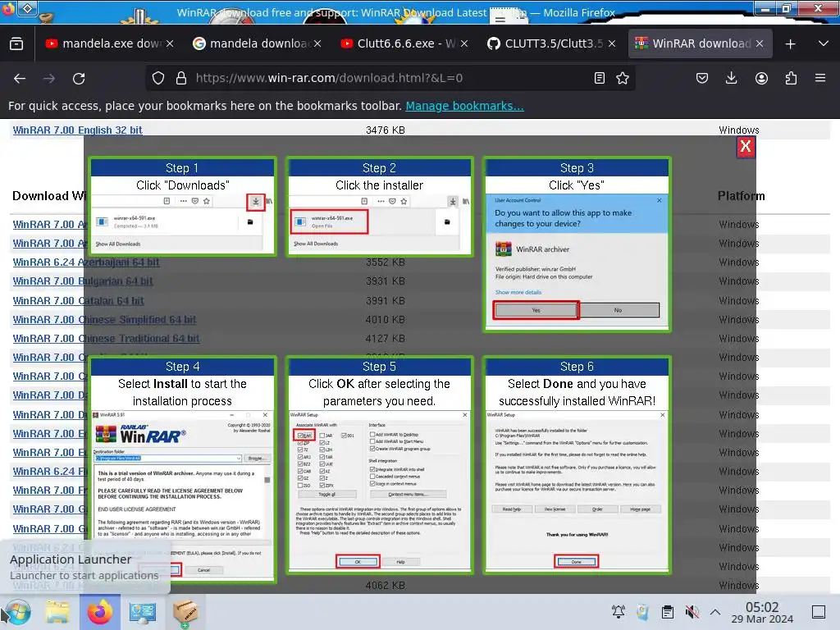Viewport: 840px width, 630px height.
Task: Close the Clutt6.6.6.exe tab
Action: pyautogui.click(x=464, y=43)
